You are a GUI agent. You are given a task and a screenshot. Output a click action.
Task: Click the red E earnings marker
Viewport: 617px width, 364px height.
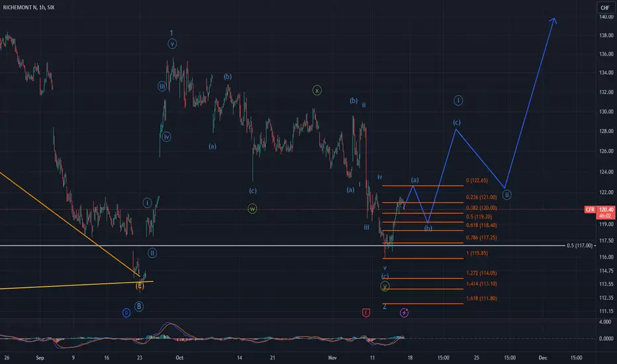point(366,313)
